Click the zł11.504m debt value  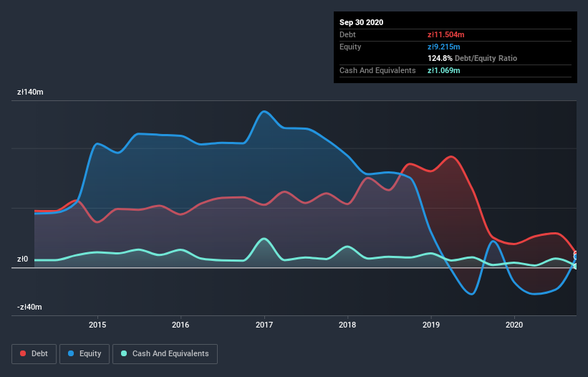(x=446, y=34)
